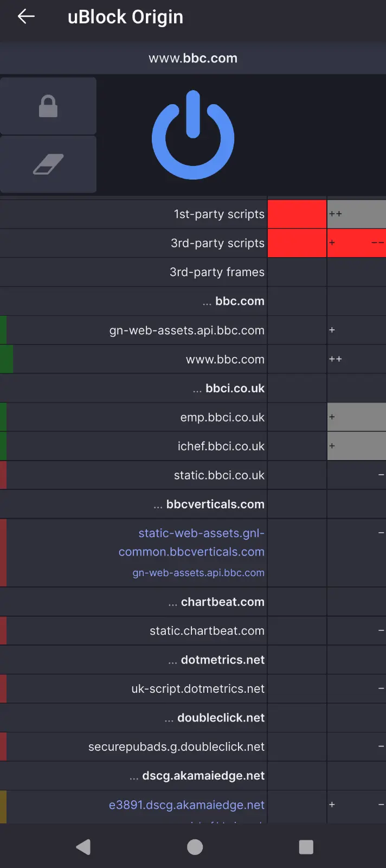
Task: Click local rule cell for securepubads.g.doubleclick.net
Action: tap(357, 747)
